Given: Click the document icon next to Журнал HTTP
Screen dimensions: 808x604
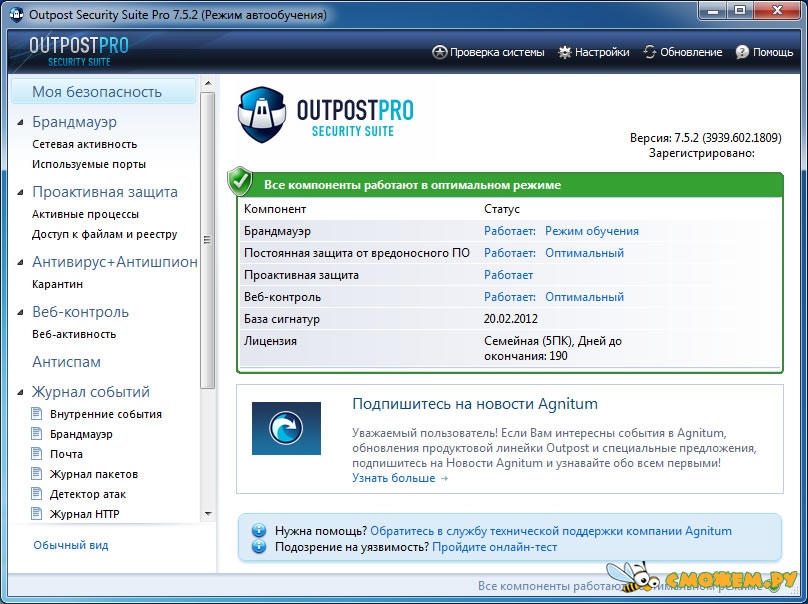Looking at the screenshot, I should coord(37,514).
